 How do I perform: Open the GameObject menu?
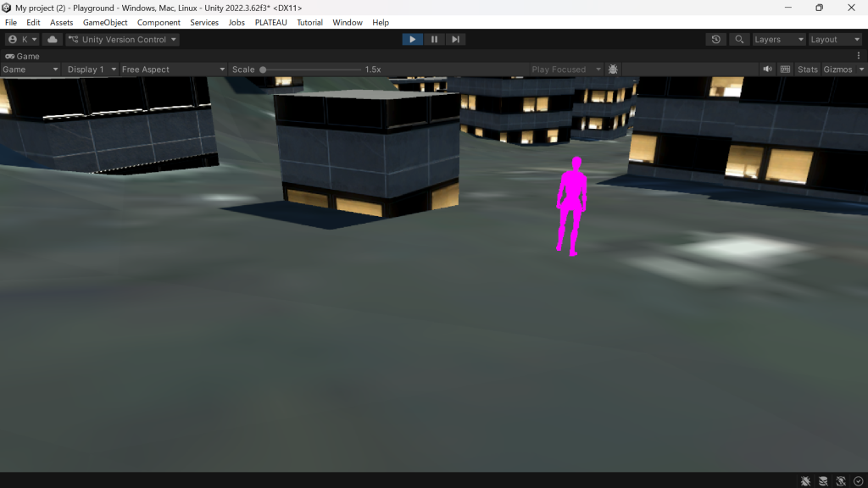[105, 23]
